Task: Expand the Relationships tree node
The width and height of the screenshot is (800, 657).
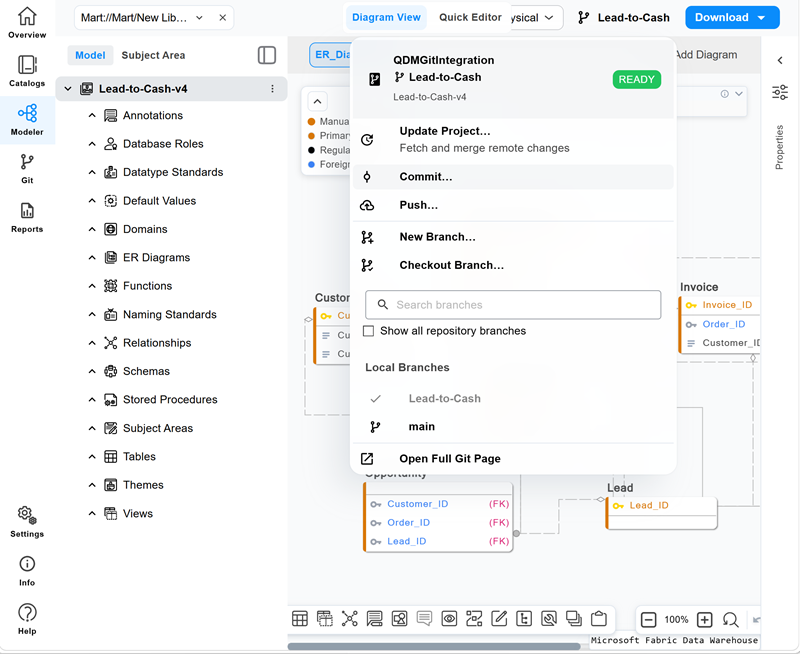Action: (x=92, y=343)
